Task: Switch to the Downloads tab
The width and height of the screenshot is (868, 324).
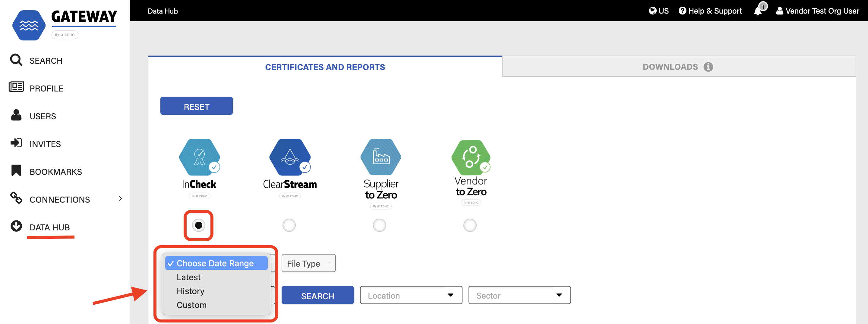Action: [x=679, y=67]
